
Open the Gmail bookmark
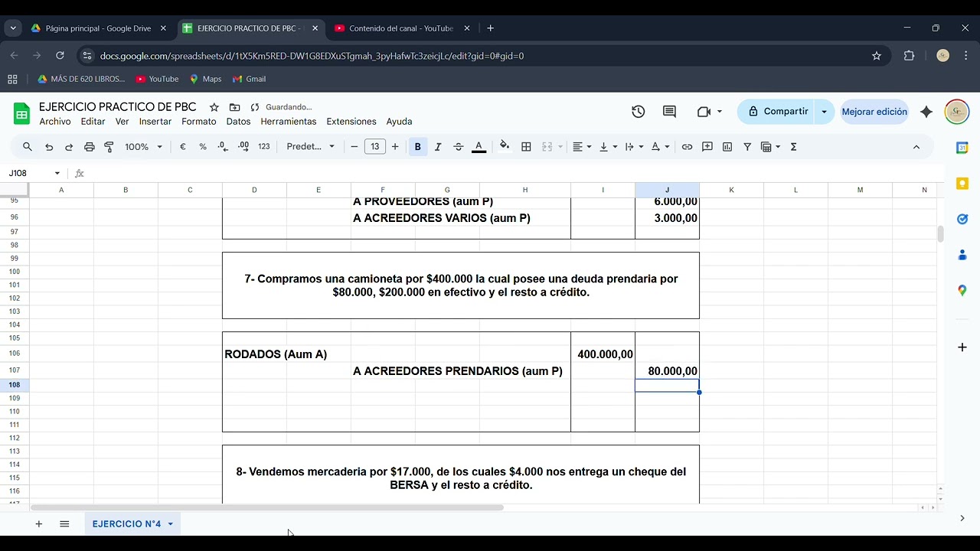[x=249, y=79]
